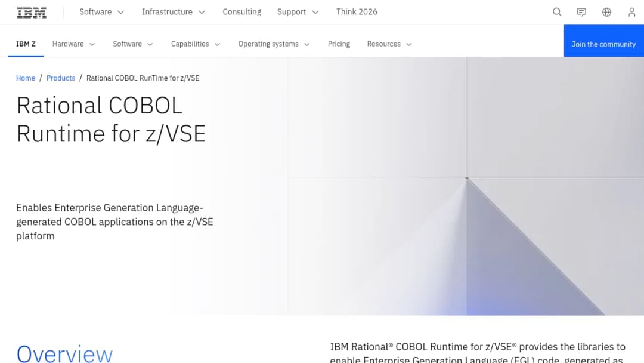The width and height of the screenshot is (644, 363).
Task: Expand the IBM Z Software dropdown
Action: tap(132, 44)
